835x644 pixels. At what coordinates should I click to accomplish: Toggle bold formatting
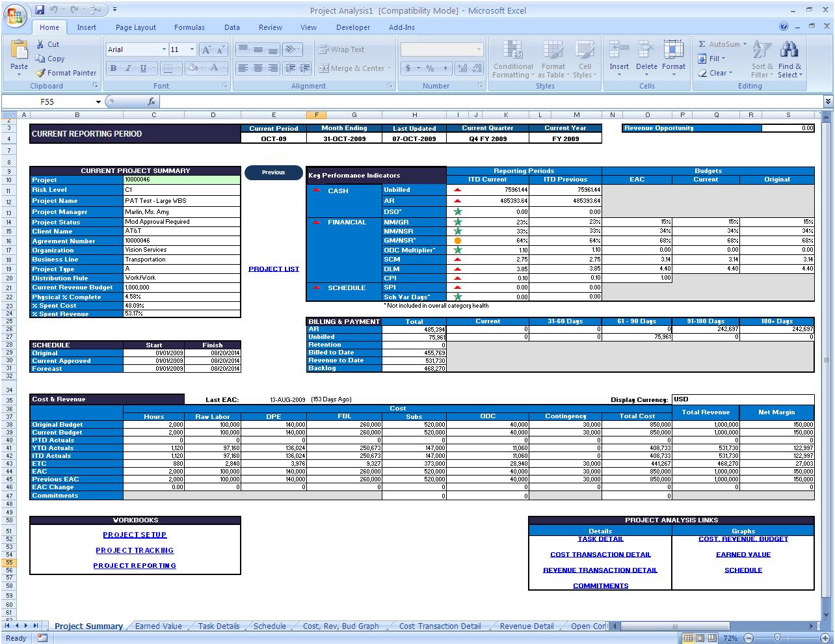tap(112, 68)
